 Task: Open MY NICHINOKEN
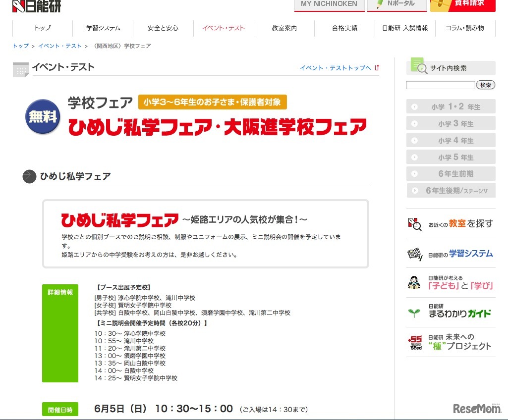(x=329, y=4)
